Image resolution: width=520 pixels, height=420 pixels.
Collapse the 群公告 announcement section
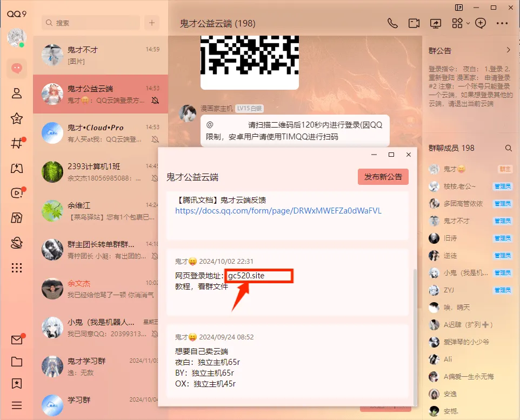point(508,50)
